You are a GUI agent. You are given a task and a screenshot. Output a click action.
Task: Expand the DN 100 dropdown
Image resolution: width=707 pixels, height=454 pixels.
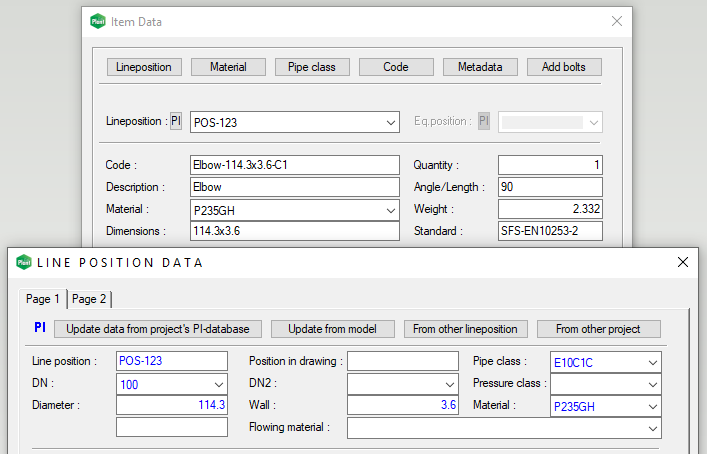tap(219, 384)
